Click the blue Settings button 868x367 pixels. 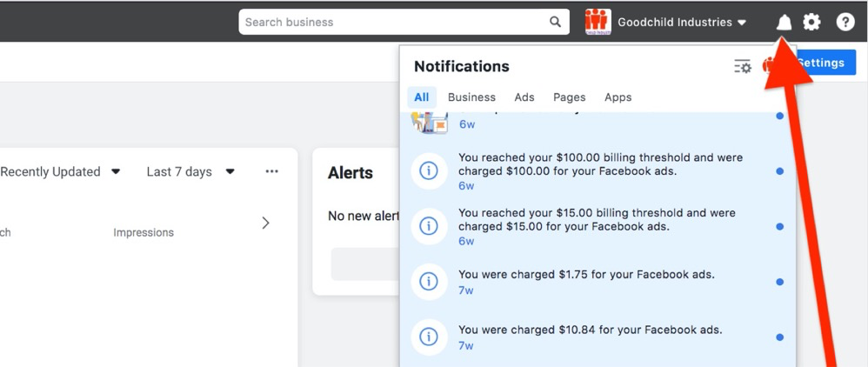826,63
